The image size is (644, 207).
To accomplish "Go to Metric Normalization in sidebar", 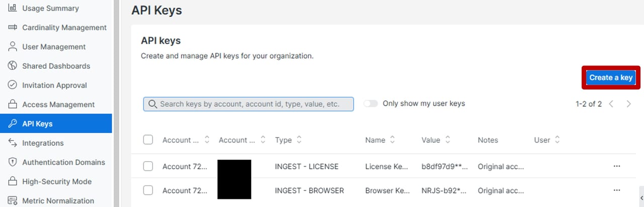I will click(58, 200).
